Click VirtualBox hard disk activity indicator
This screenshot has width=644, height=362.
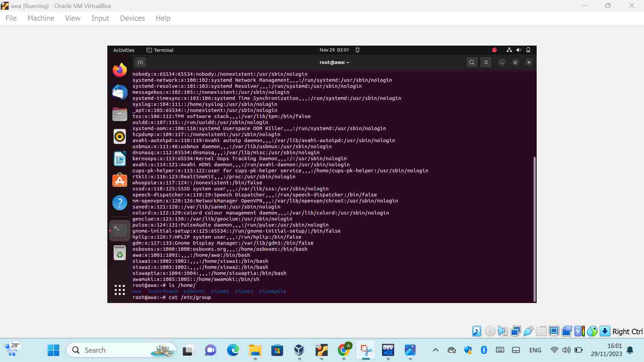477,331
